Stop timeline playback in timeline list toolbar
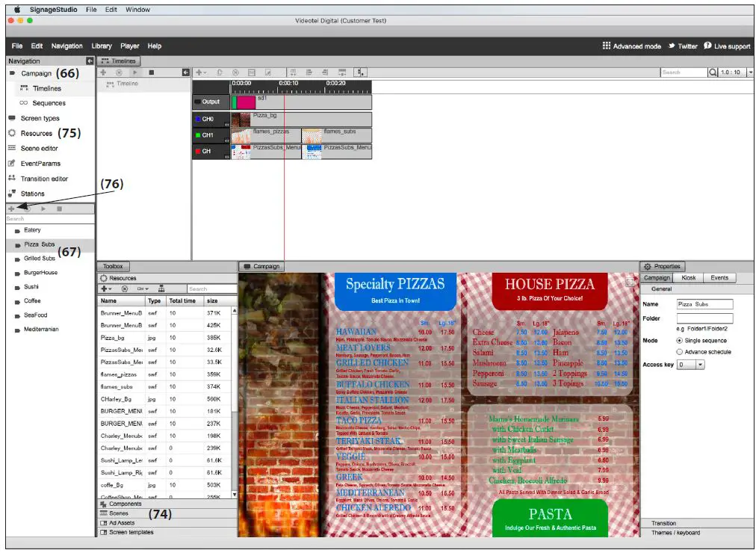 pyautogui.click(x=152, y=72)
